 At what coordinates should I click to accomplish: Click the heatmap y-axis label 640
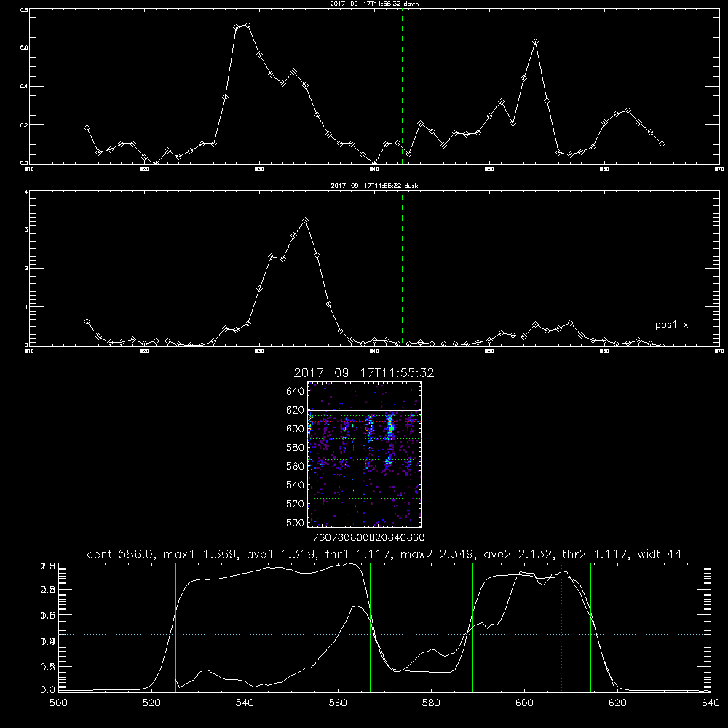pos(296,392)
